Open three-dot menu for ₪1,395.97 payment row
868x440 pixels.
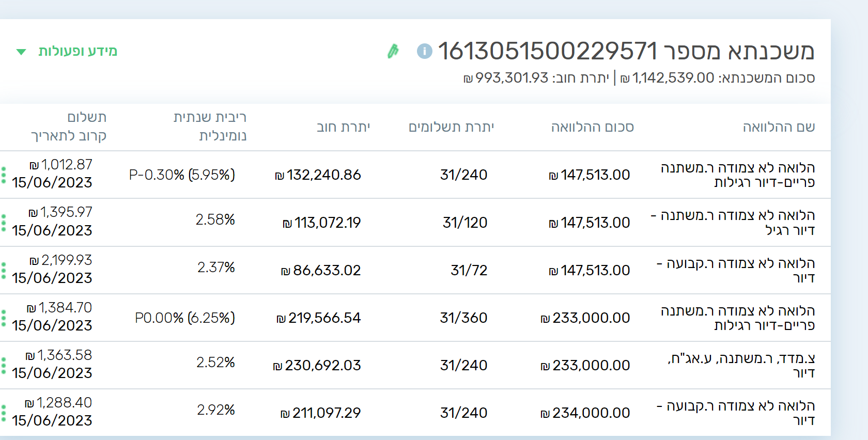click(4, 223)
